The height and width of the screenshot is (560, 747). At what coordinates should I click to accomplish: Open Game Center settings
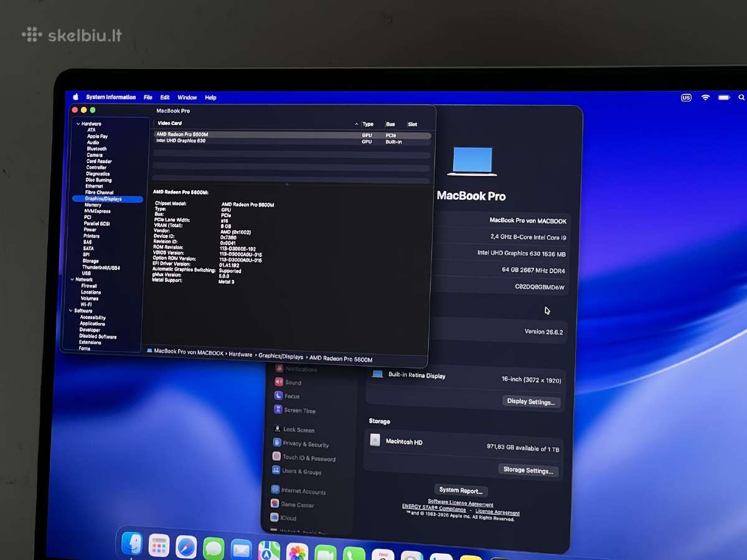coord(292,504)
